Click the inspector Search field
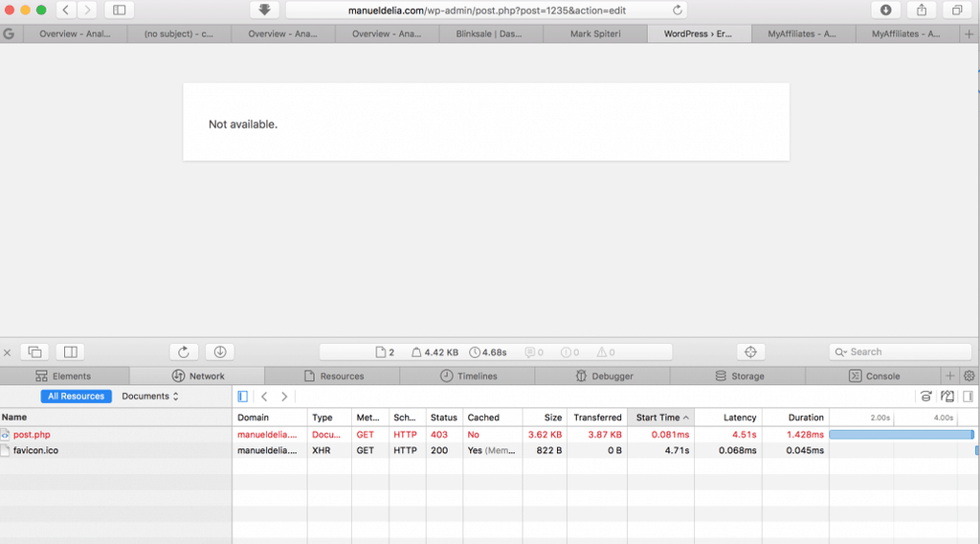This screenshot has height=544, width=980. (x=901, y=351)
